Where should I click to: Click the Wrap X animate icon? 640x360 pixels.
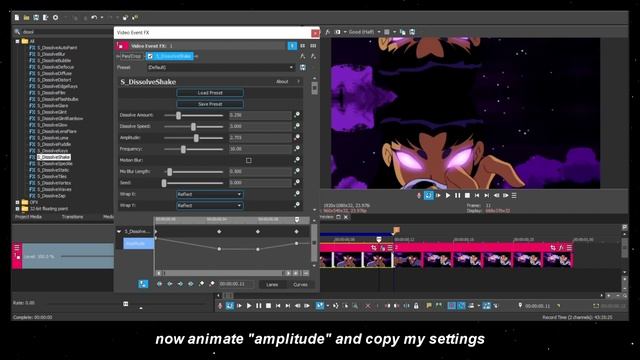[297, 193]
